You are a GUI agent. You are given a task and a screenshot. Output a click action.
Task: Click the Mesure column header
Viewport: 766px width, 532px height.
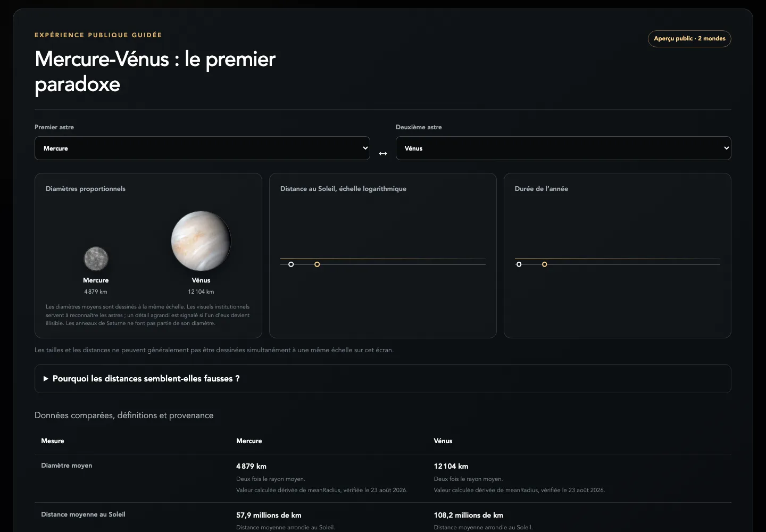pos(53,441)
